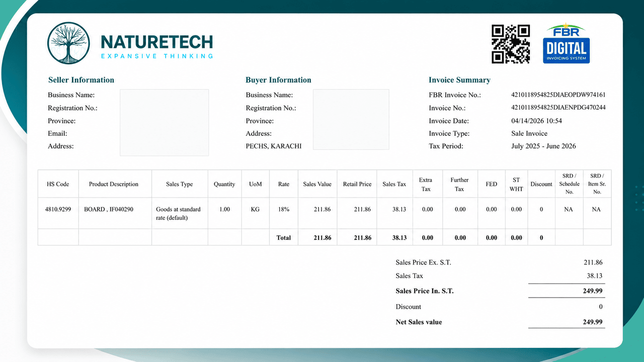The height and width of the screenshot is (362, 644).
Task: Click the Buyer Information heading
Action: [278, 80]
